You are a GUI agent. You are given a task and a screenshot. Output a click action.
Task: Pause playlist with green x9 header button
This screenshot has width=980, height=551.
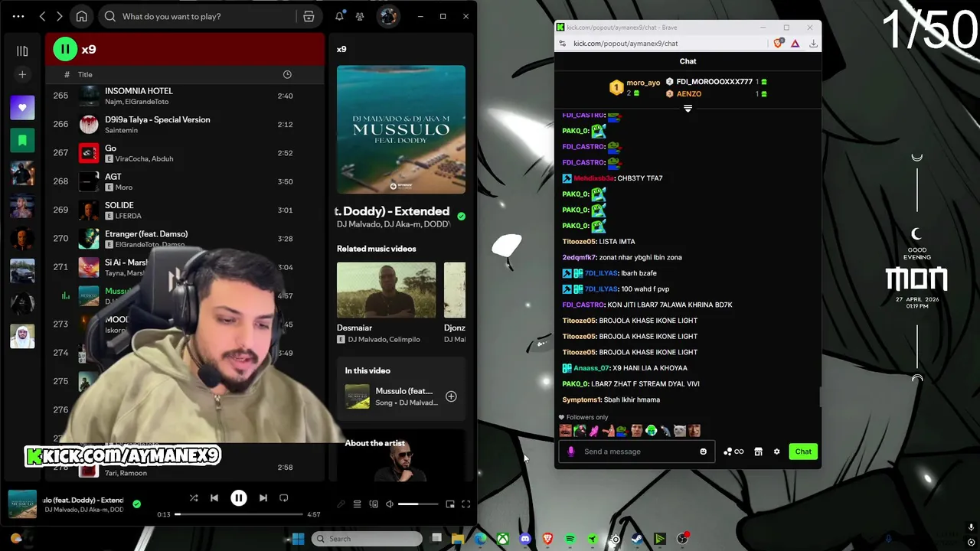(x=65, y=49)
